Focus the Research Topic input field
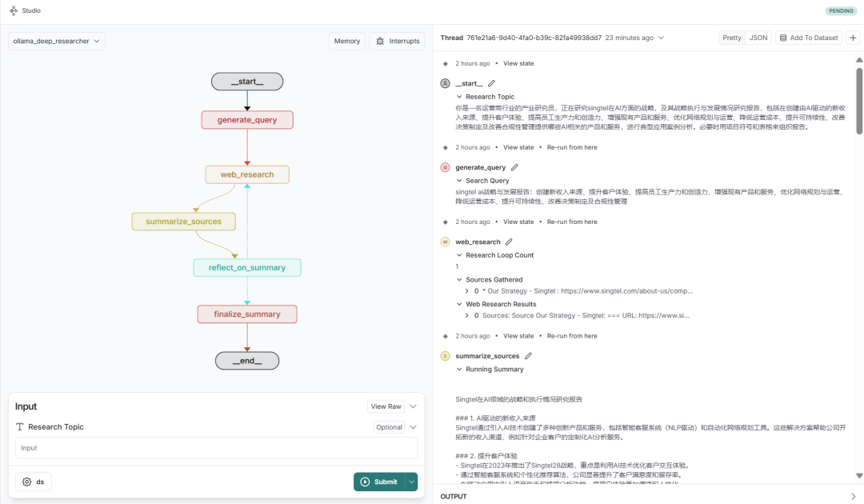The height and width of the screenshot is (504, 864). click(x=216, y=448)
